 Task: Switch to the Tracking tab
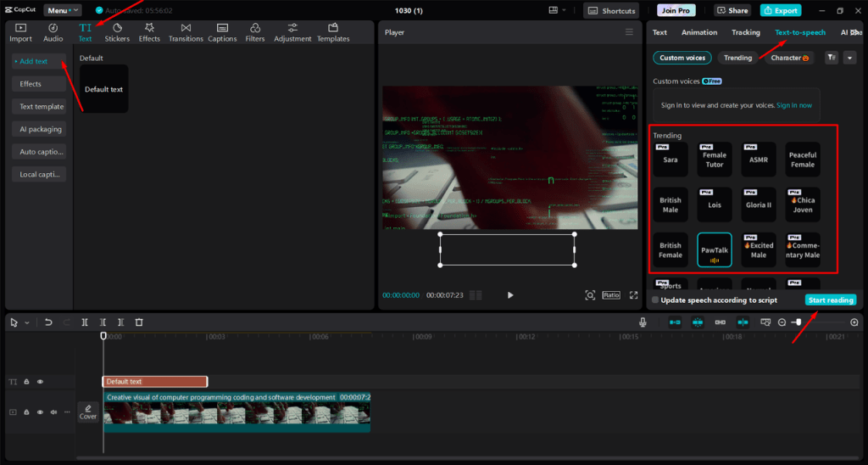746,32
